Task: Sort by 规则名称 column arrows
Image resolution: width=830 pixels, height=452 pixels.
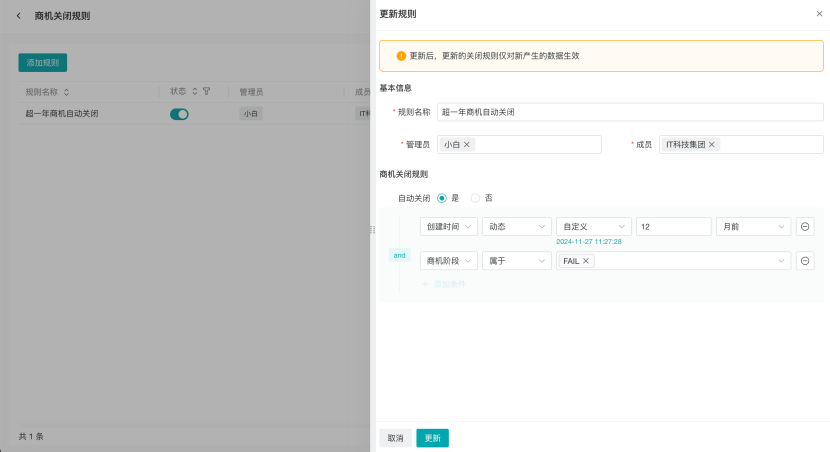Action: (66, 92)
